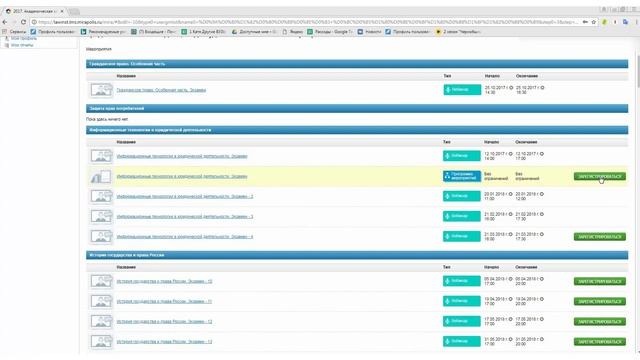Click the start date 20.01.2018 11:00 cell
The width and height of the screenshot is (640, 360).
coord(498,196)
